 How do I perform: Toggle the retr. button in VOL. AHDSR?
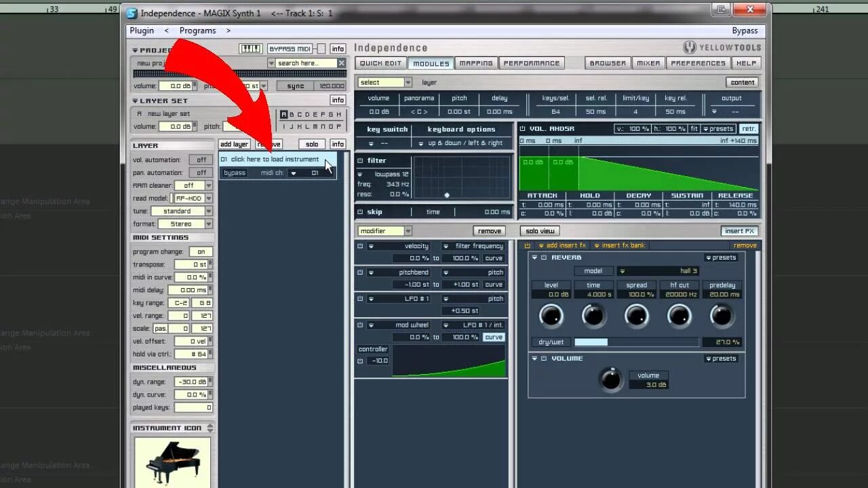point(749,129)
